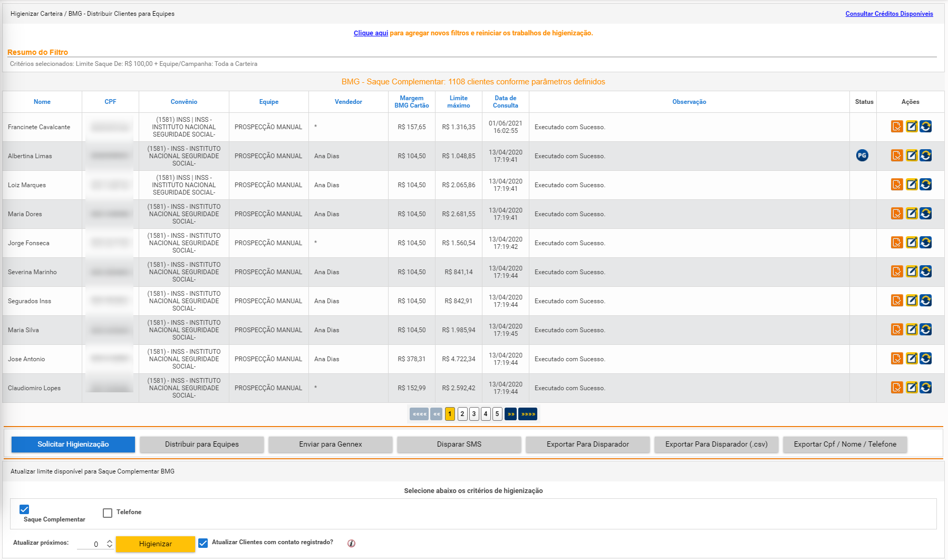Jump to last page with »»»» button
Viewport: 948px width, 560px height.
[x=528, y=414]
